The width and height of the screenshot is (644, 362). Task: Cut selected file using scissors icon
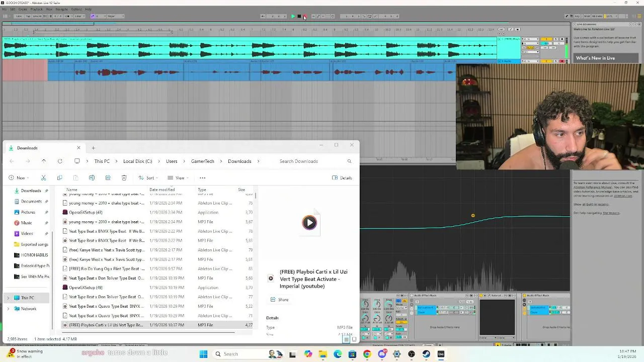(43, 178)
